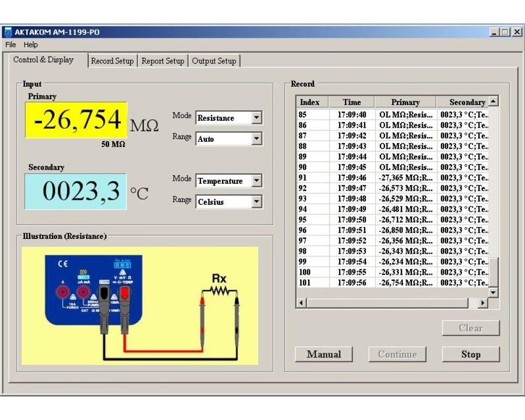Viewport: 525px width, 420px height.
Task: Go to the Report Setup tab
Action: (x=163, y=61)
